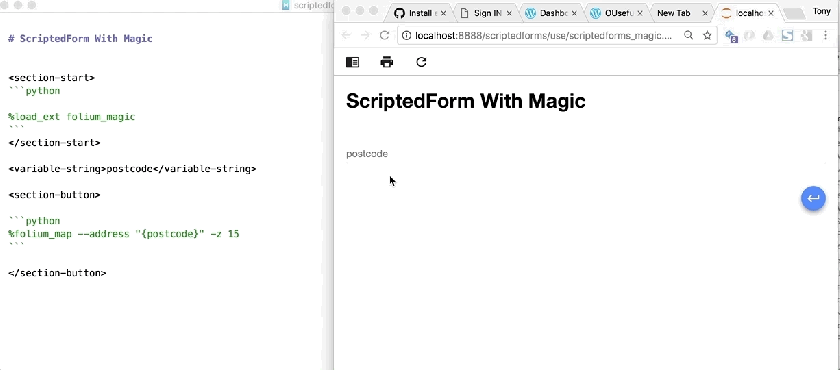Viewport: 840px width, 370px height.
Task: Switch to the OUseful WordPress tab
Action: click(x=618, y=13)
